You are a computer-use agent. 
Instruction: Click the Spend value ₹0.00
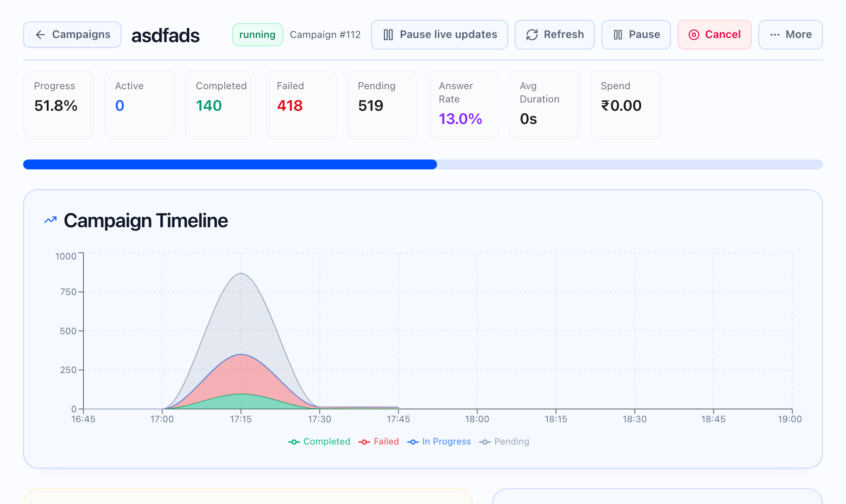pos(621,106)
